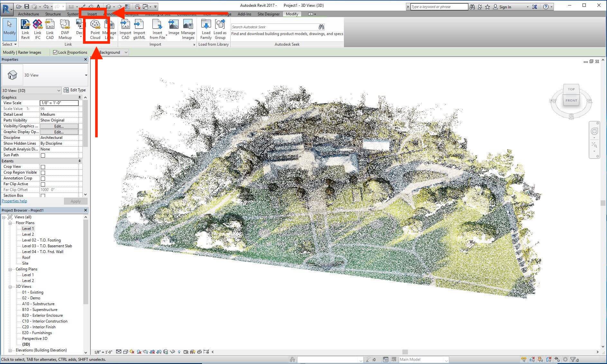This screenshot has height=364, width=607.
Task: Click Edit for Graphic Display Options
Action: point(59,132)
